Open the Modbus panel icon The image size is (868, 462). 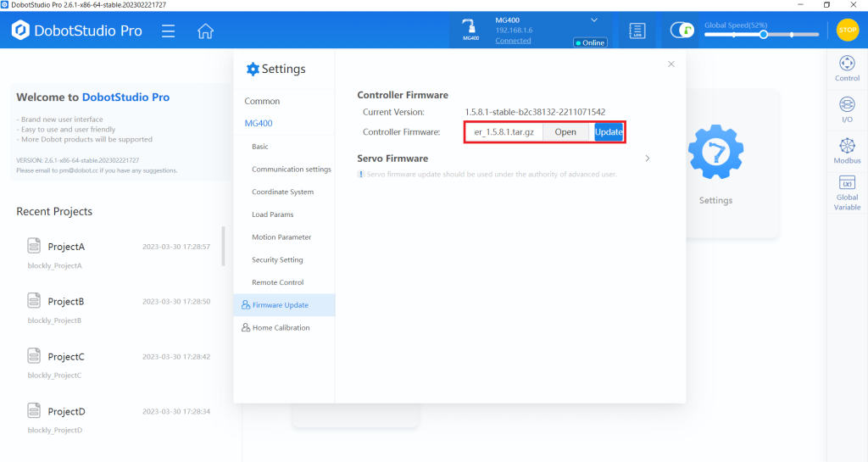(x=846, y=151)
